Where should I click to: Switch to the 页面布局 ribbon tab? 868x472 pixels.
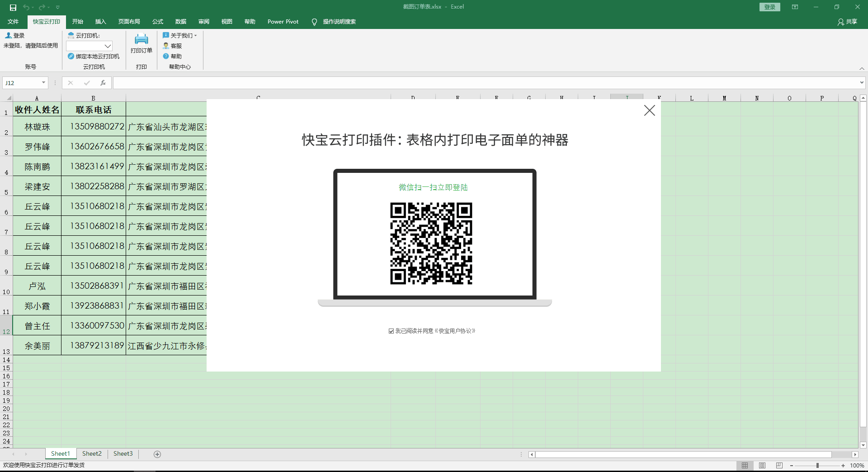pyautogui.click(x=129, y=22)
